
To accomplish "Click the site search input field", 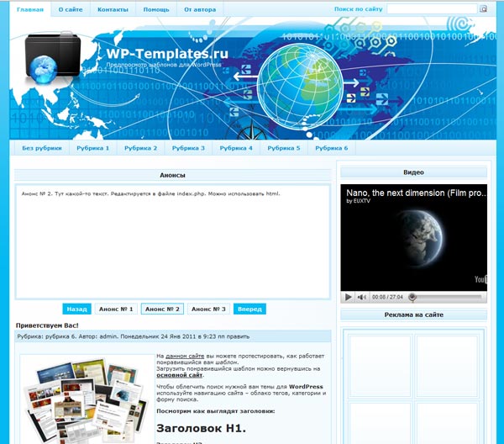I will 430,9.
